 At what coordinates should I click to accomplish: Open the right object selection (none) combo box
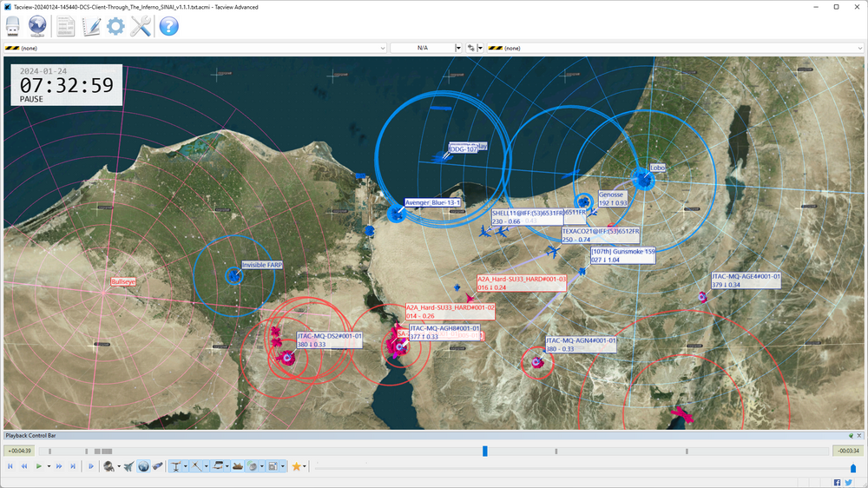pos(675,48)
